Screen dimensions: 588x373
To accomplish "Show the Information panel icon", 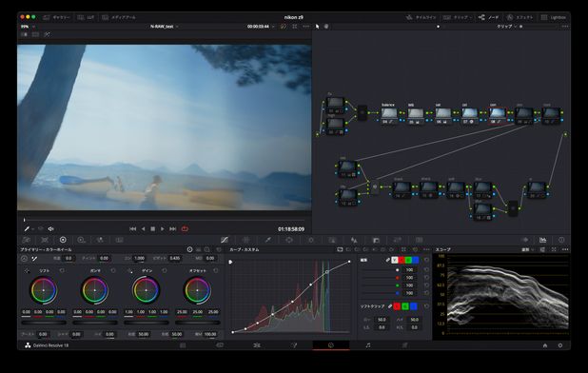I will (x=561, y=240).
